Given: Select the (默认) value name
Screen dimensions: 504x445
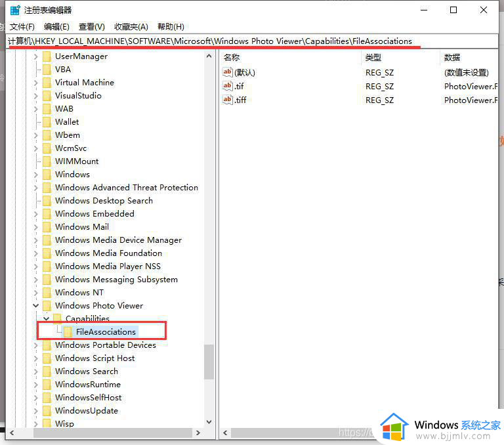Looking at the screenshot, I should (245, 73).
